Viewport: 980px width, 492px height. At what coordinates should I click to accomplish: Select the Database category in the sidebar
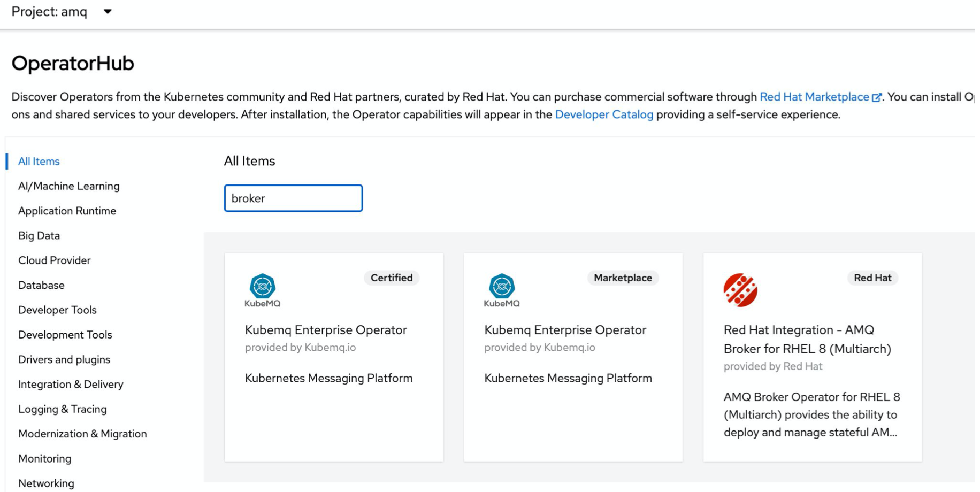(41, 285)
